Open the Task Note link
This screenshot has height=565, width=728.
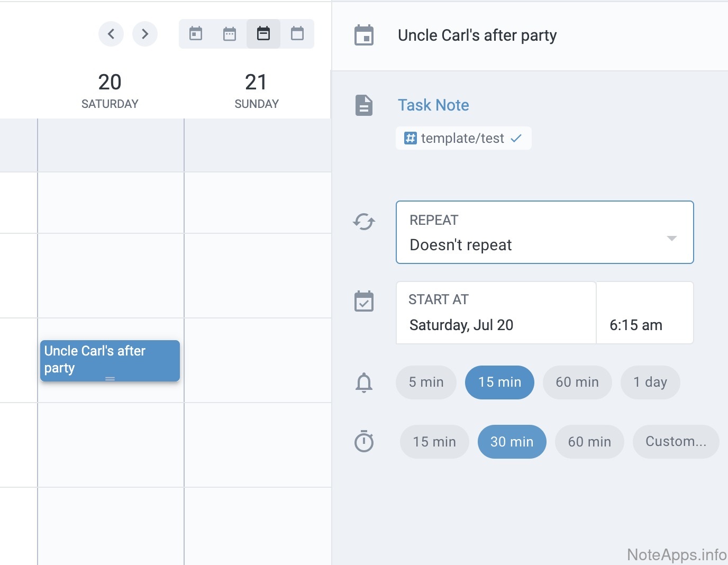[x=433, y=105]
